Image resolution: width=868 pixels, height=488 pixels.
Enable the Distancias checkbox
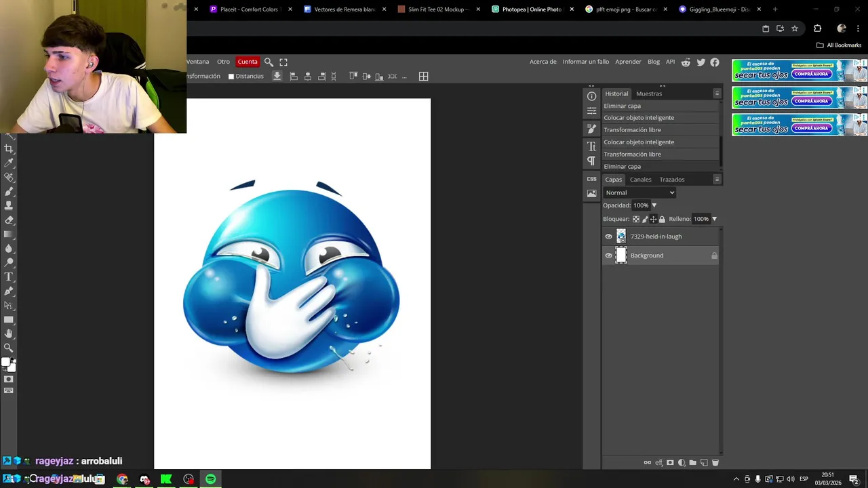(x=231, y=77)
